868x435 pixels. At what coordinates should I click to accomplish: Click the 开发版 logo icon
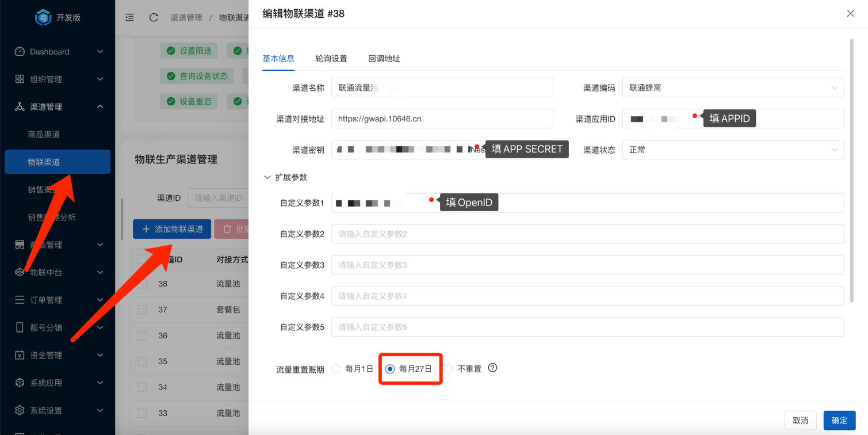coord(43,17)
